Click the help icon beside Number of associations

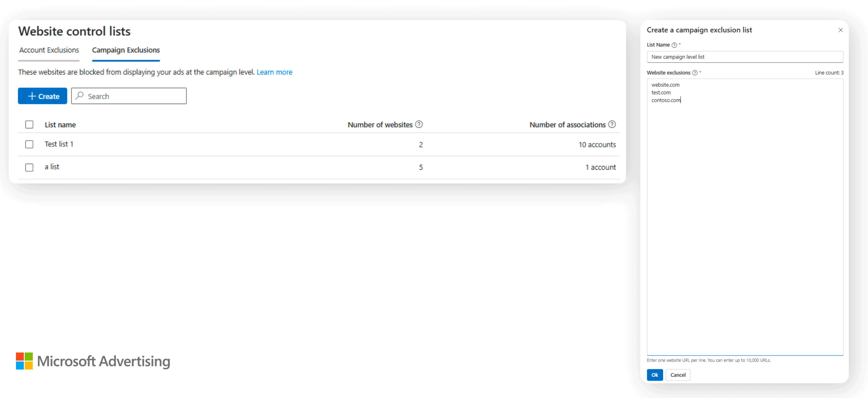click(612, 125)
